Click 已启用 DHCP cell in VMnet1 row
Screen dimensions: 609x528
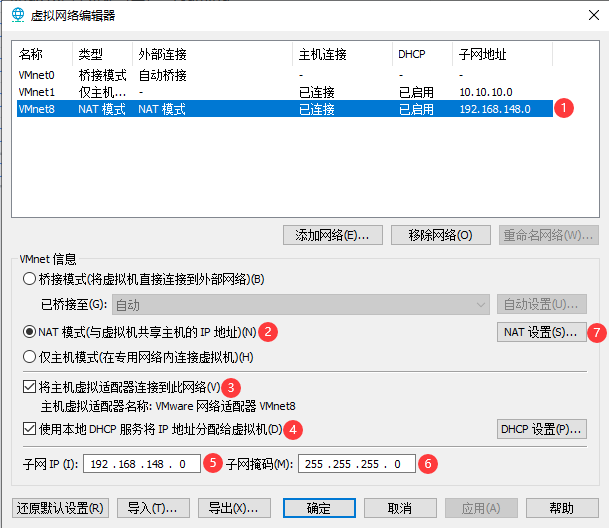pos(416,92)
